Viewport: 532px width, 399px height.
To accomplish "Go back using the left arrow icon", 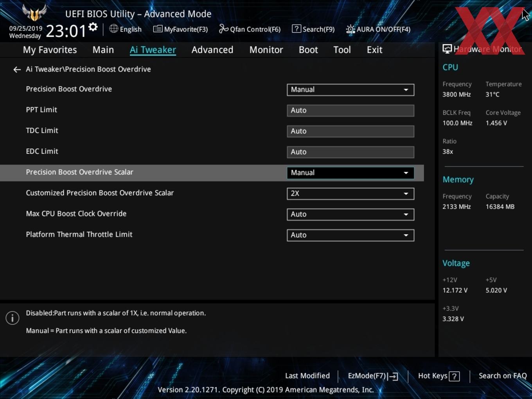I will point(17,70).
